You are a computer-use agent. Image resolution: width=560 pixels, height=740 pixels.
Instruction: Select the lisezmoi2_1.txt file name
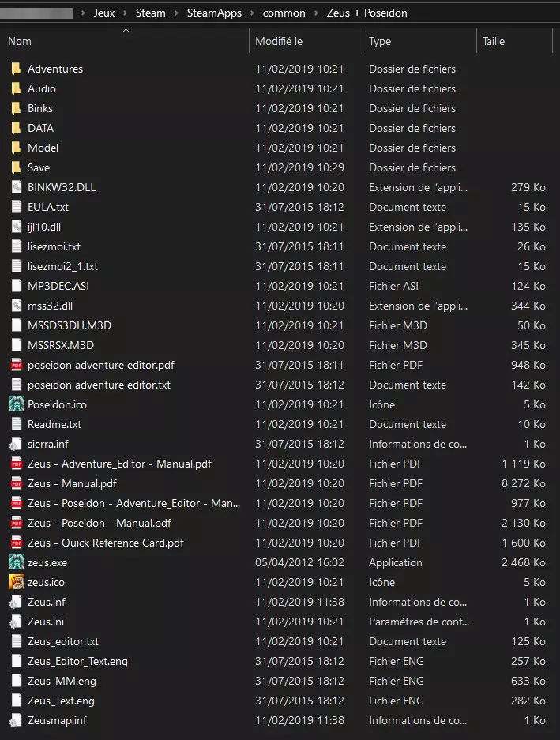(x=62, y=267)
